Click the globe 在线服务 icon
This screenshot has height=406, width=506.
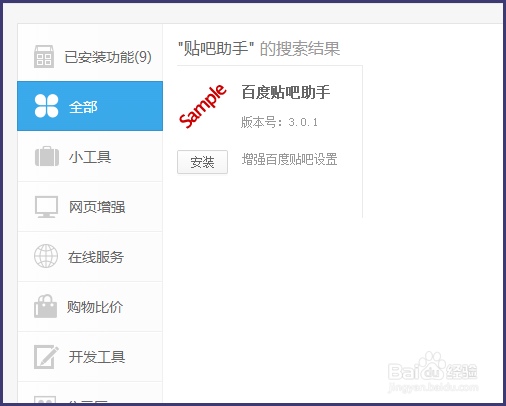tap(46, 256)
